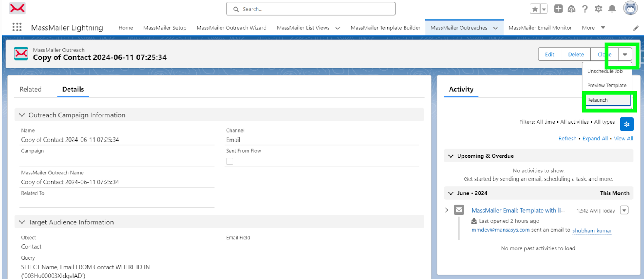The image size is (644, 279).
Task: Click the Channel value Email
Action: click(233, 139)
